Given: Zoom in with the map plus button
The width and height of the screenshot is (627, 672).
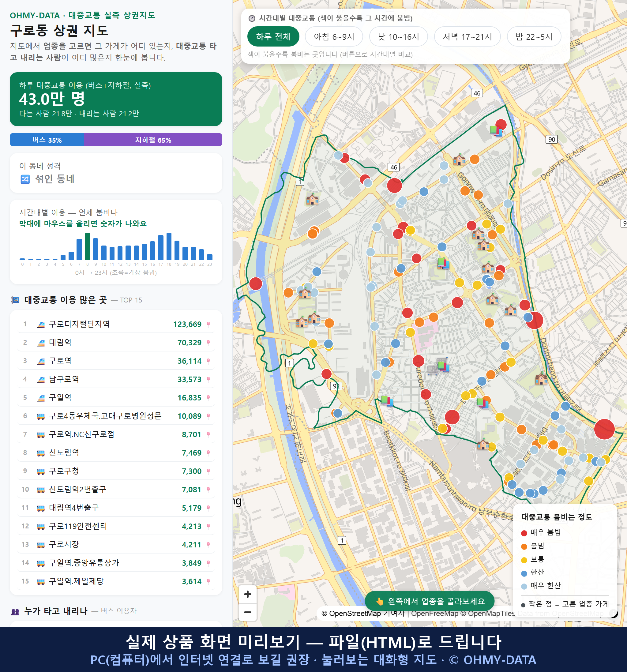Looking at the screenshot, I should click(x=247, y=594).
